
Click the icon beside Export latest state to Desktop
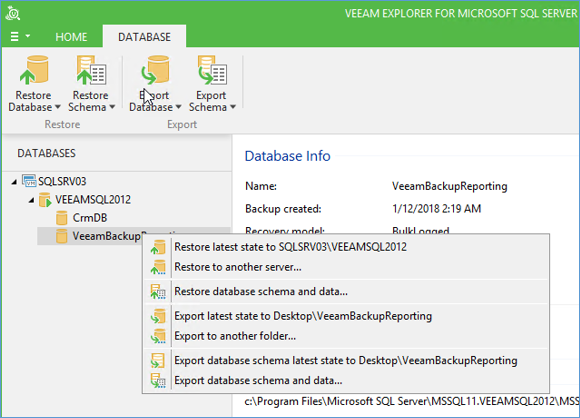(x=158, y=316)
